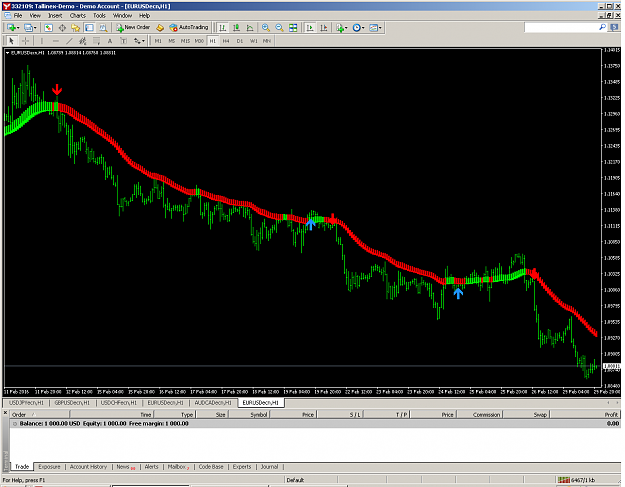
Task: Open the Profiles icon
Action: coord(28,27)
